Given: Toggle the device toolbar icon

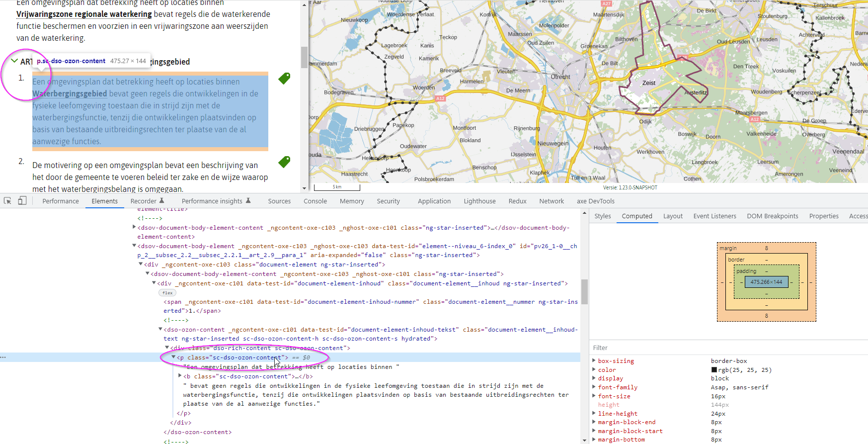Looking at the screenshot, I should click(22, 201).
